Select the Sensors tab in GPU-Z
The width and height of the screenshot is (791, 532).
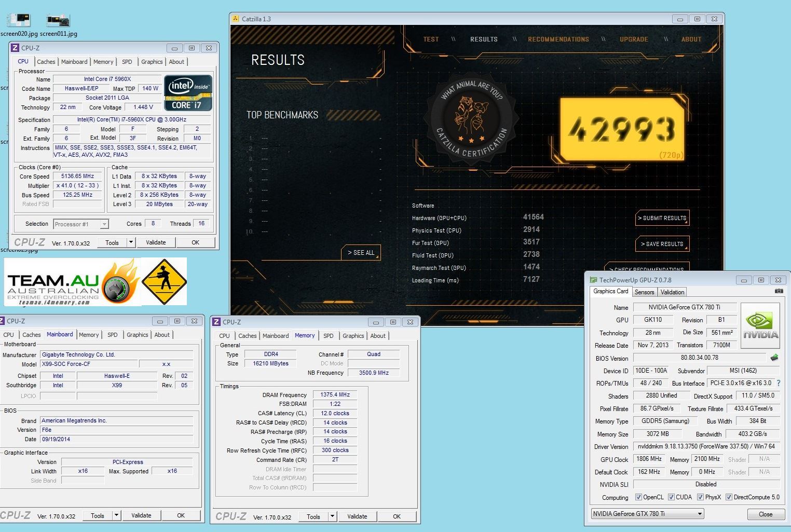click(x=644, y=292)
